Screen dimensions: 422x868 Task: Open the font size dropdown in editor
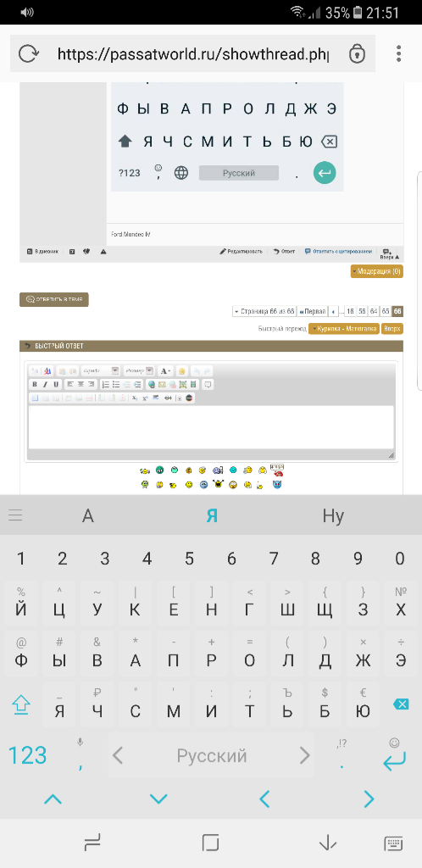pyautogui.click(x=139, y=371)
